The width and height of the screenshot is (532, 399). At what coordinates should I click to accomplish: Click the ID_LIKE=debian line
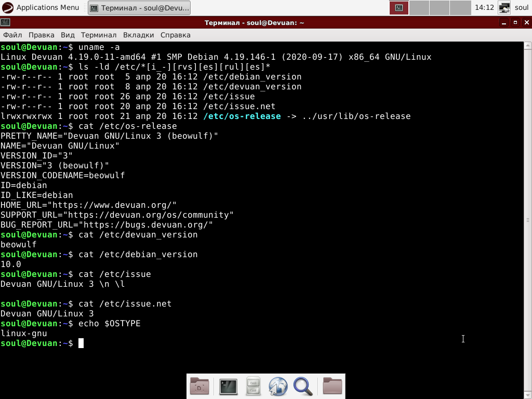(37, 195)
